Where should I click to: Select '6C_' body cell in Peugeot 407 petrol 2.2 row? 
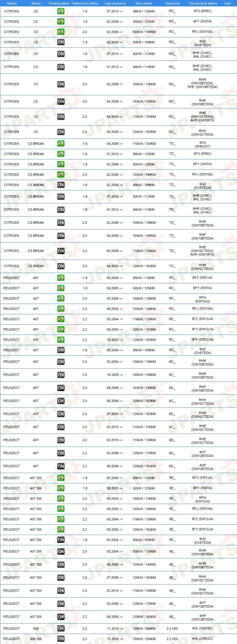point(172,340)
